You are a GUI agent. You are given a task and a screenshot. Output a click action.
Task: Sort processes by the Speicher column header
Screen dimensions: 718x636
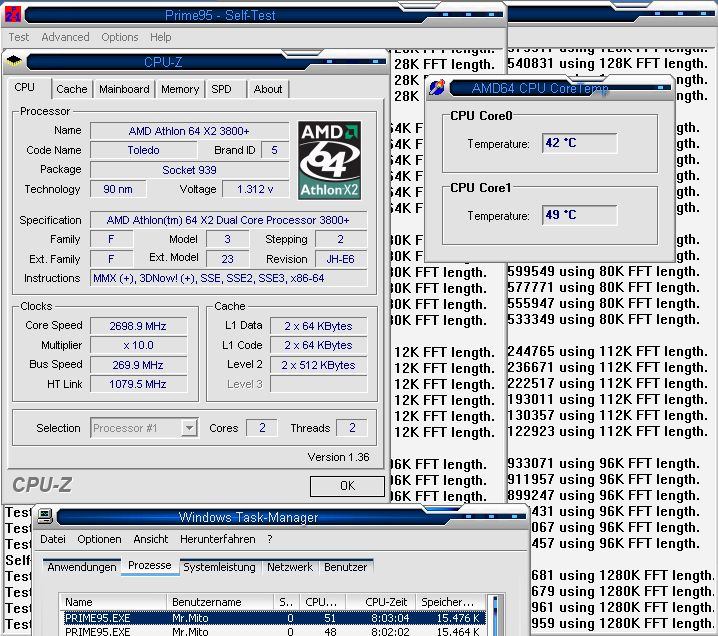(451, 602)
